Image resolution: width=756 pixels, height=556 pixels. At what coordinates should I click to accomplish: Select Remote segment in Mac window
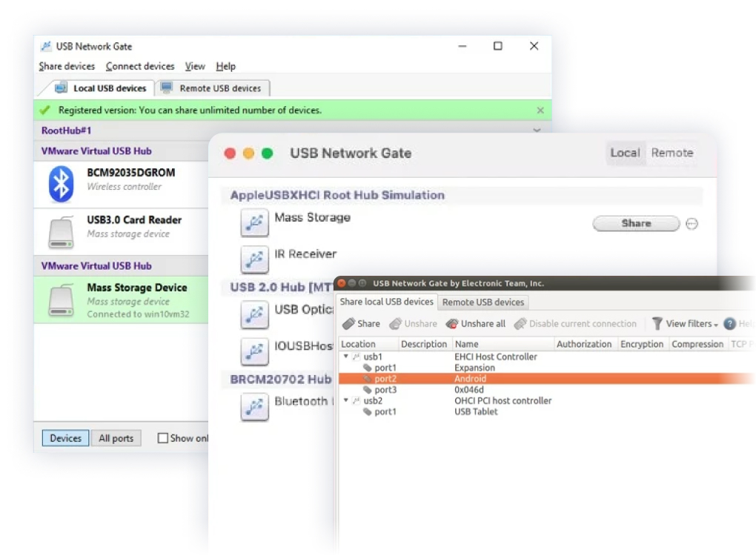(672, 153)
